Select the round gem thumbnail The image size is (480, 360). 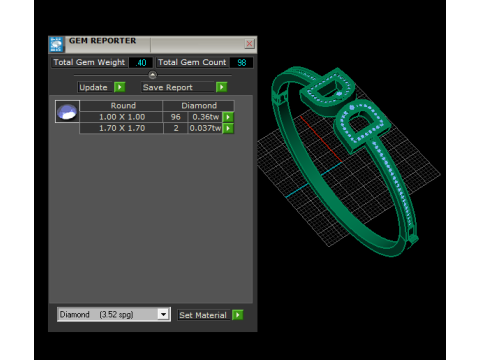[67, 112]
